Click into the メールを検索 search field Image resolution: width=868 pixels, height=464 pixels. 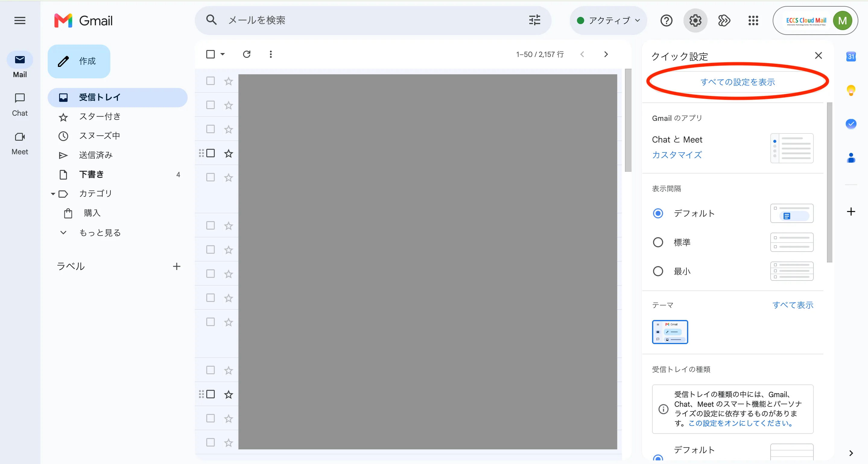pyautogui.click(x=373, y=20)
